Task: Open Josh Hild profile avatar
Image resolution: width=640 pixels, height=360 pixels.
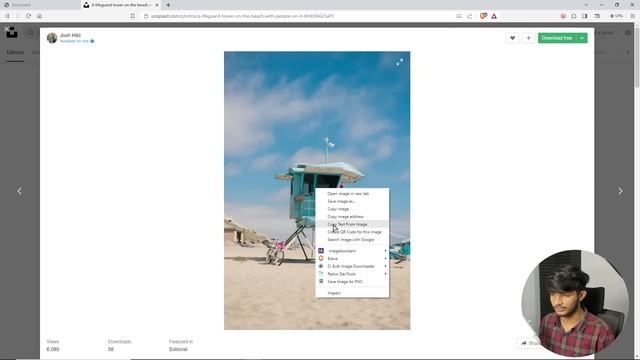Action: [52, 38]
